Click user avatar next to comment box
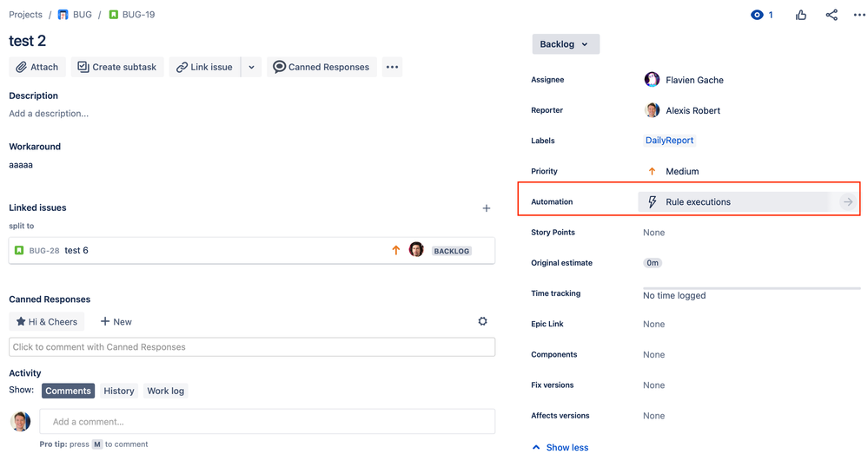The width and height of the screenshot is (868, 454). point(21,421)
